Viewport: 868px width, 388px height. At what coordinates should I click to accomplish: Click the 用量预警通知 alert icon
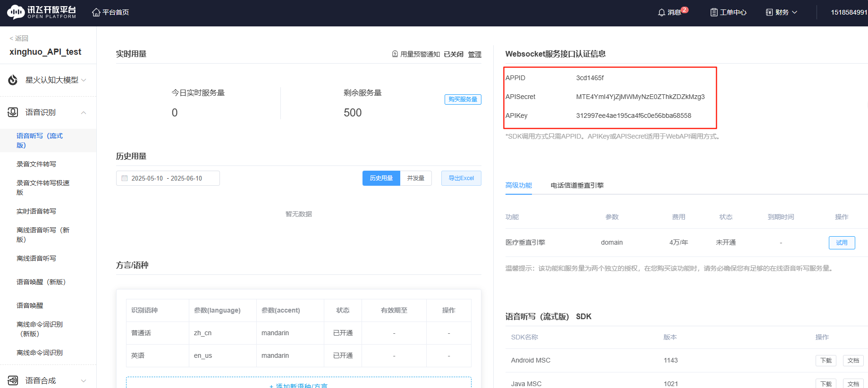[x=395, y=54]
